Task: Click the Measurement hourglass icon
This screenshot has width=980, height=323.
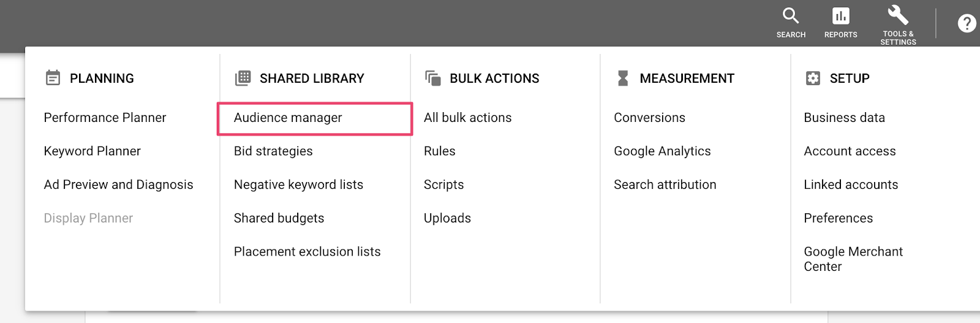Action: point(623,78)
